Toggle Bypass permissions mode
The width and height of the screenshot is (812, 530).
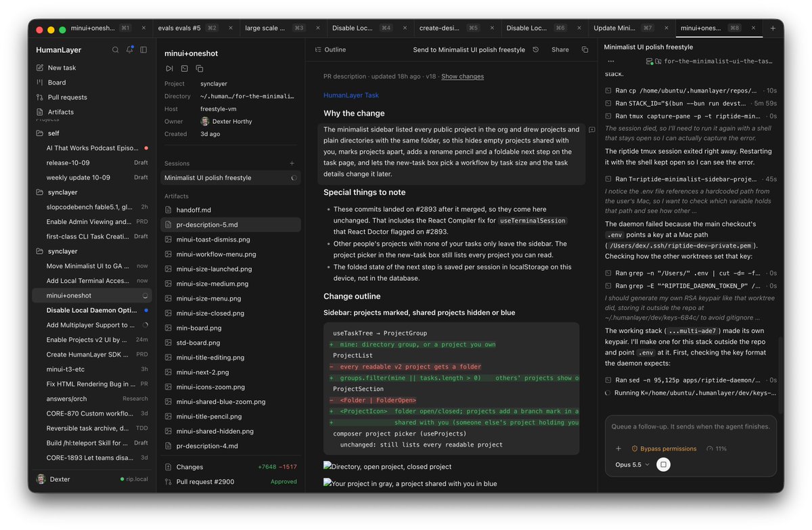pos(664,449)
